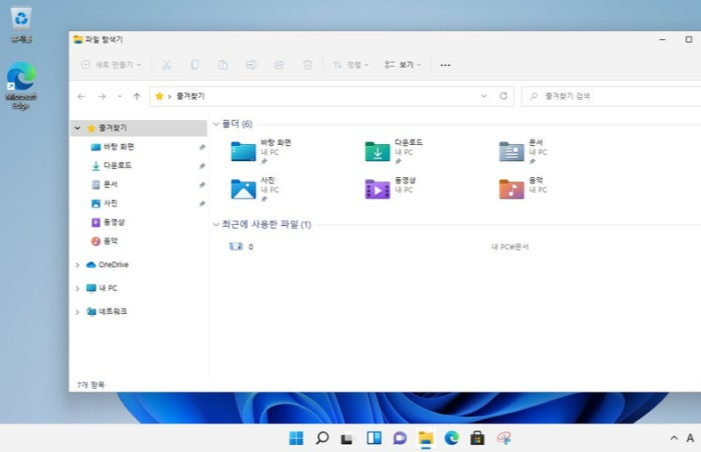Click the 즐겨찾기 검색 search box

pos(611,96)
